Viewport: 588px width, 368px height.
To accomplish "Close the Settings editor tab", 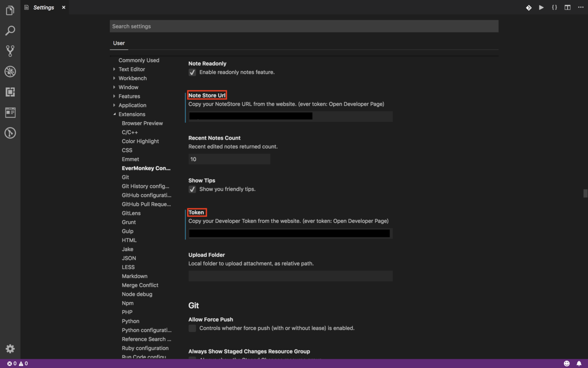I will point(64,7).
